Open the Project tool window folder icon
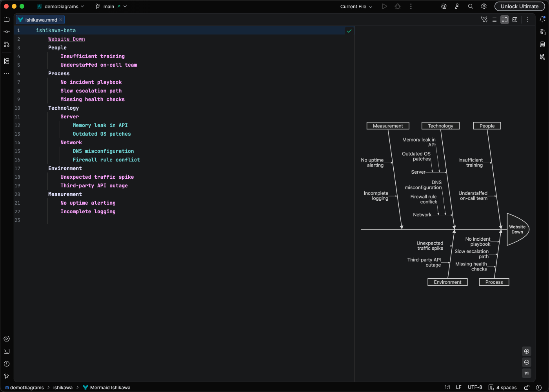 click(6, 19)
